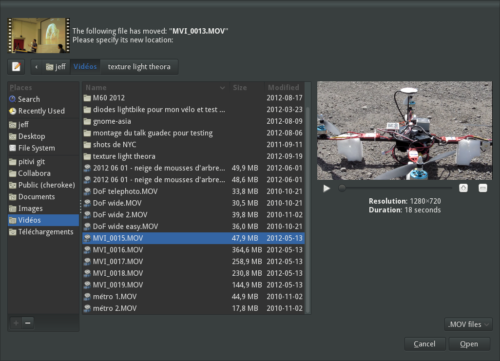The height and width of the screenshot is (361, 500).
Task: Toggle the Vidéos path bar button
Action: 85,67
